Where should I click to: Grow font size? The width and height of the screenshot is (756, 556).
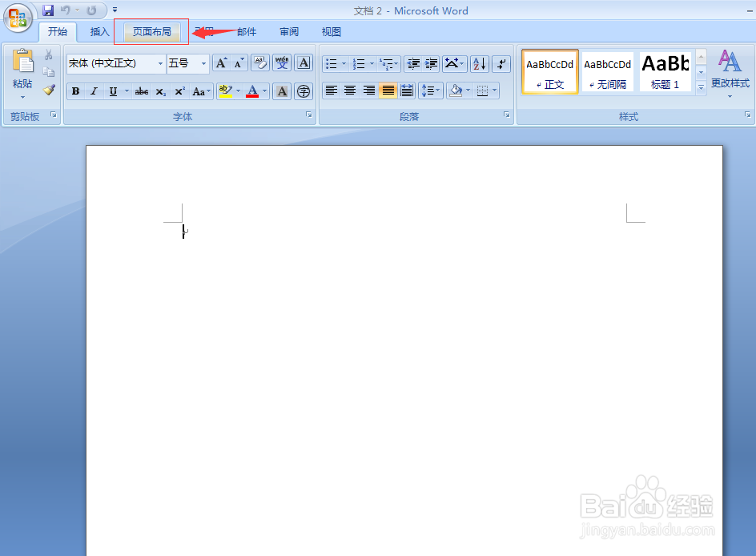[x=221, y=63]
